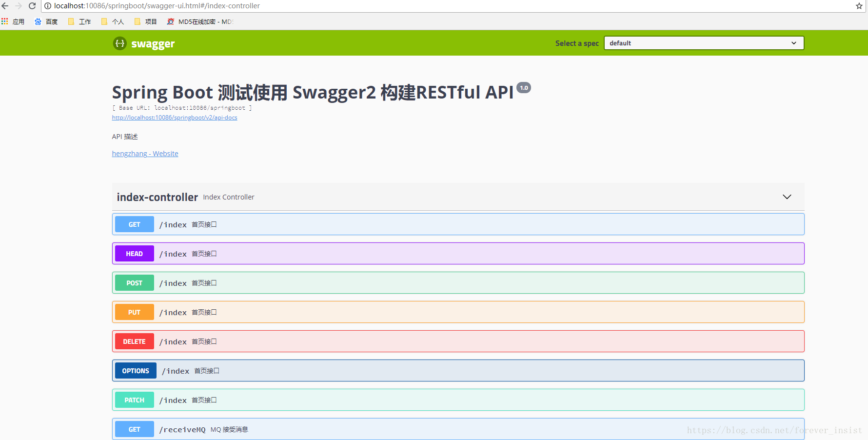The height and width of the screenshot is (440, 868).
Task: Expand the GET /receiveMQ operation
Action: point(458,429)
